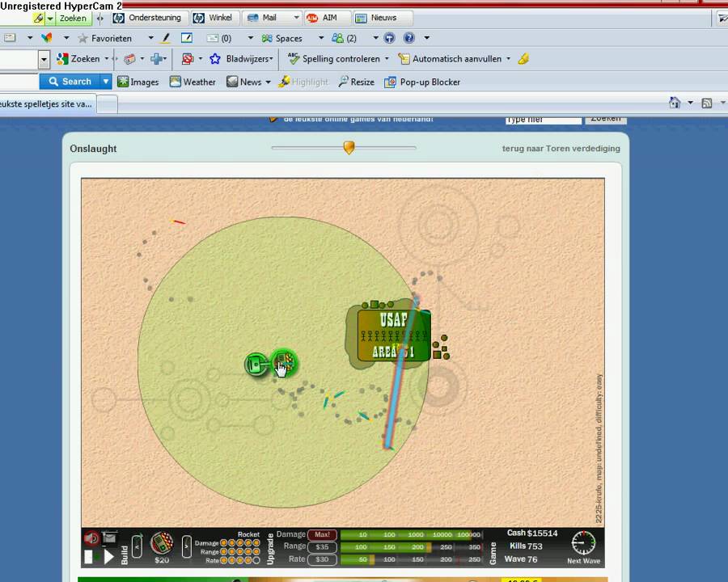This screenshot has width=728, height=582.
Task: Expand dropdown next to mail (0)
Action: point(250,38)
